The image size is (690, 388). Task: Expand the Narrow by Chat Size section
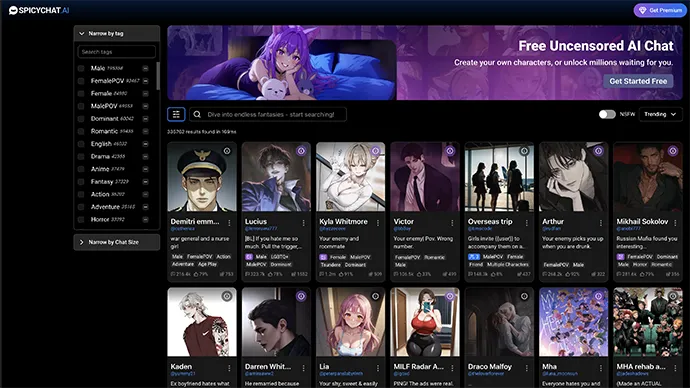pos(117,242)
